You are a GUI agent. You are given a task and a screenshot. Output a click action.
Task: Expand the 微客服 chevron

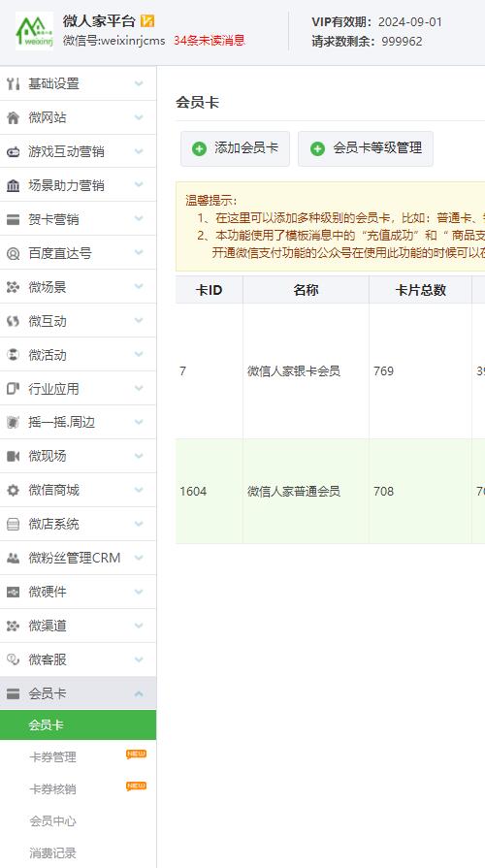click(139, 659)
